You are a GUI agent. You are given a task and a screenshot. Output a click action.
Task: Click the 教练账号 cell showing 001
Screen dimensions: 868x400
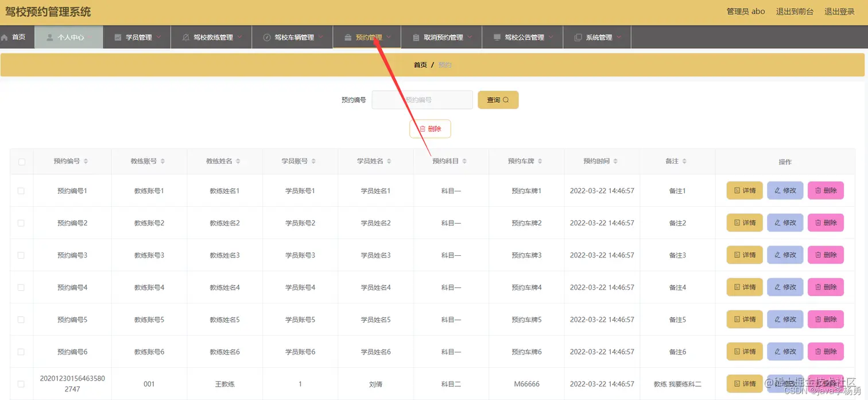click(x=149, y=384)
